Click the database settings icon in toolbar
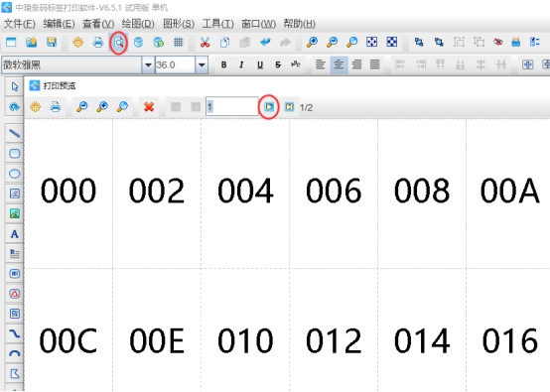The height and width of the screenshot is (392, 550). point(139,43)
